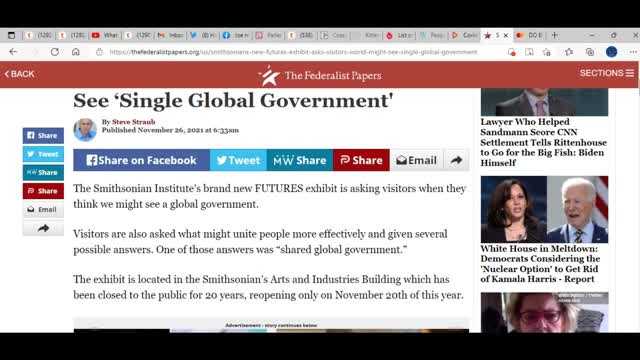Open the Collections icon in the toolbar
Viewport: 640px width, 360px height.
[x=590, y=52]
